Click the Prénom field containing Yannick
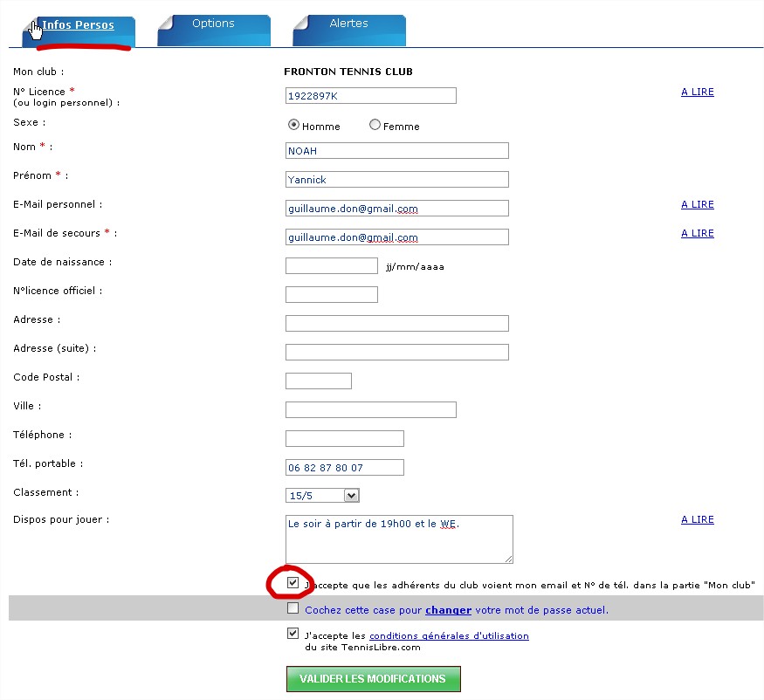 point(397,180)
